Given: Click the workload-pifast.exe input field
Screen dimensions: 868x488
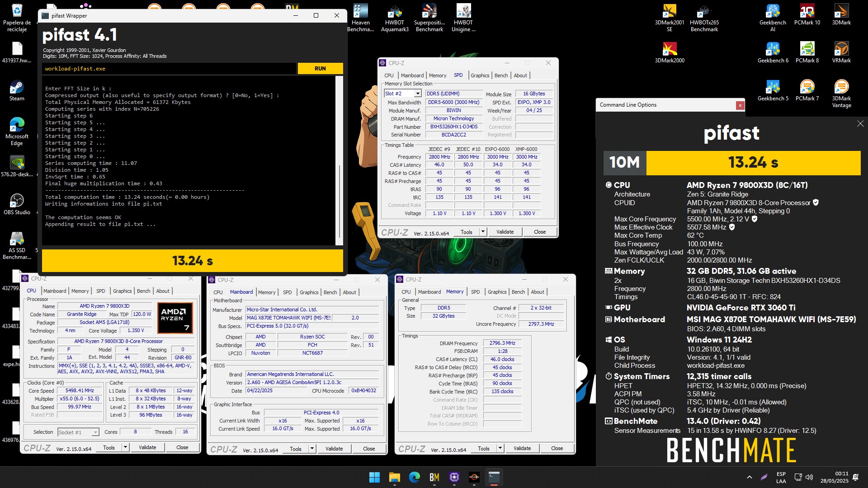Looking at the screenshot, I should pos(169,69).
